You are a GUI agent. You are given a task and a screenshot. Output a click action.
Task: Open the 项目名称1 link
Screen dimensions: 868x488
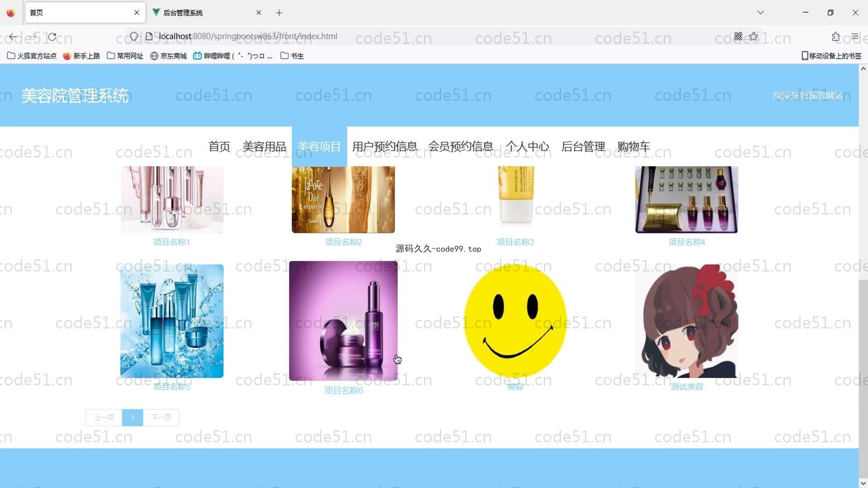[172, 242]
